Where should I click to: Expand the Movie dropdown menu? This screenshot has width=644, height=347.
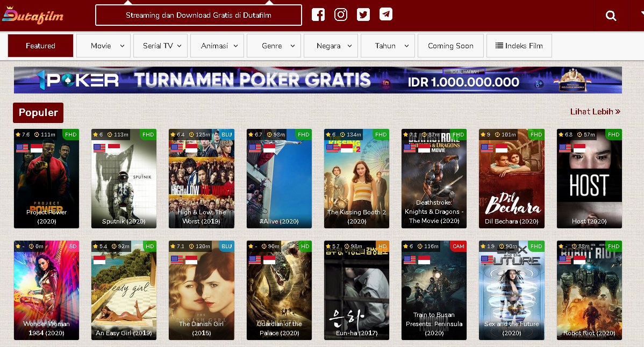104,46
